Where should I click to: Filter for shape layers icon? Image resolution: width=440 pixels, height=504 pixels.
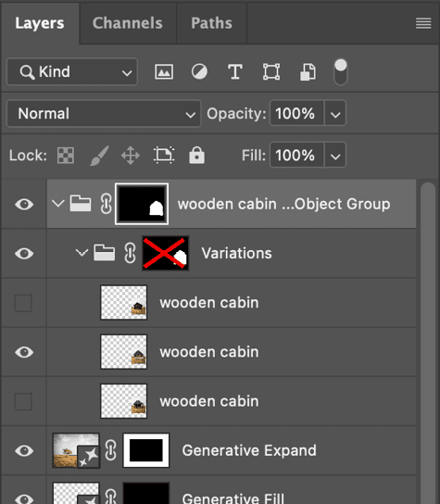point(271,71)
